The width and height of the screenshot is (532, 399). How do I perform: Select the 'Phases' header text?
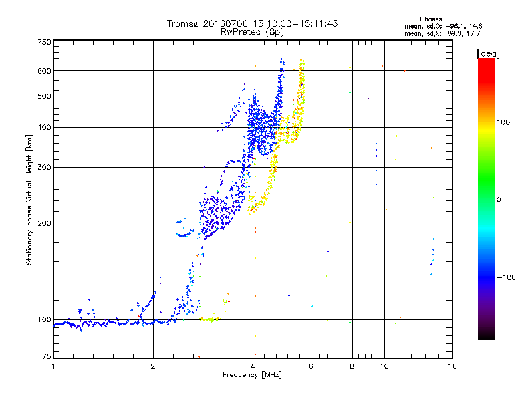[x=430, y=19]
